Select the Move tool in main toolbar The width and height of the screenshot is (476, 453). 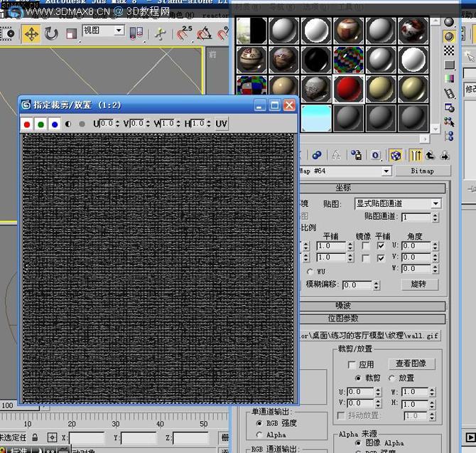(x=31, y=33)
